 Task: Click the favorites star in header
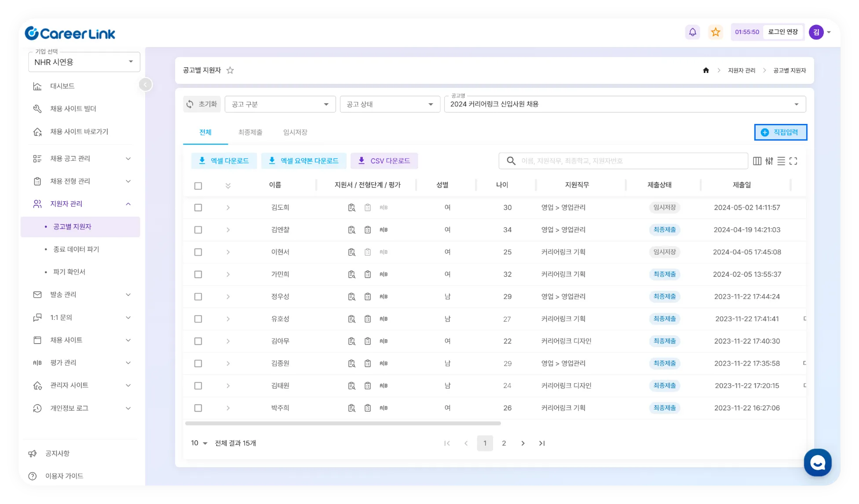tap(716, 32)
